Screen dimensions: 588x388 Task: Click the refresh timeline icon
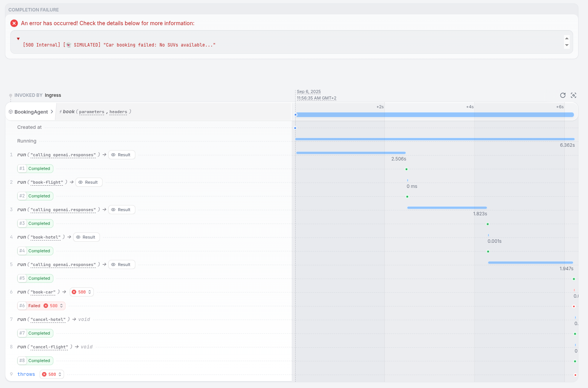[x=563, y=95]
